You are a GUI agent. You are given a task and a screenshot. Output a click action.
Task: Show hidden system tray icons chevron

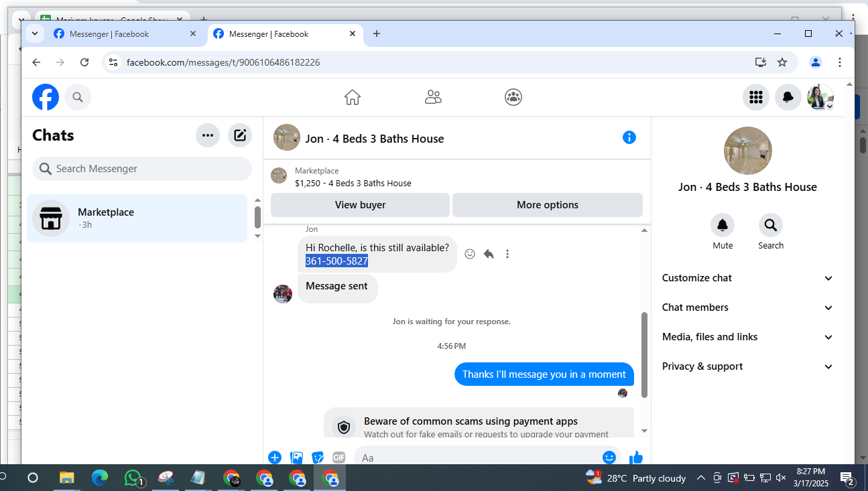[701, 478]
